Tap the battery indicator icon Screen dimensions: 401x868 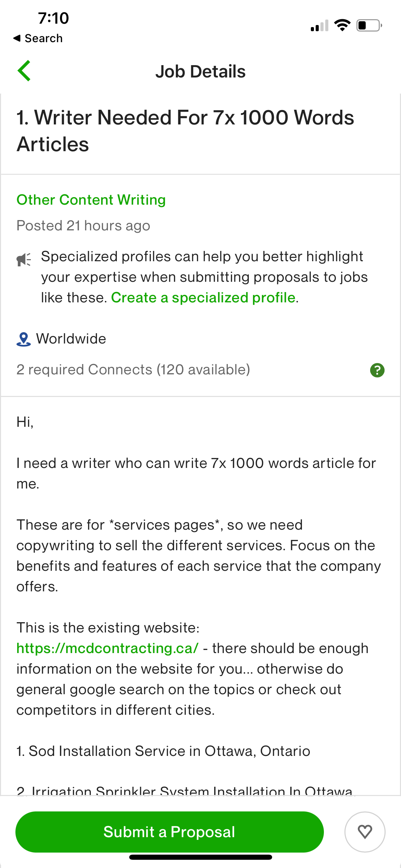tap(369, 25)
